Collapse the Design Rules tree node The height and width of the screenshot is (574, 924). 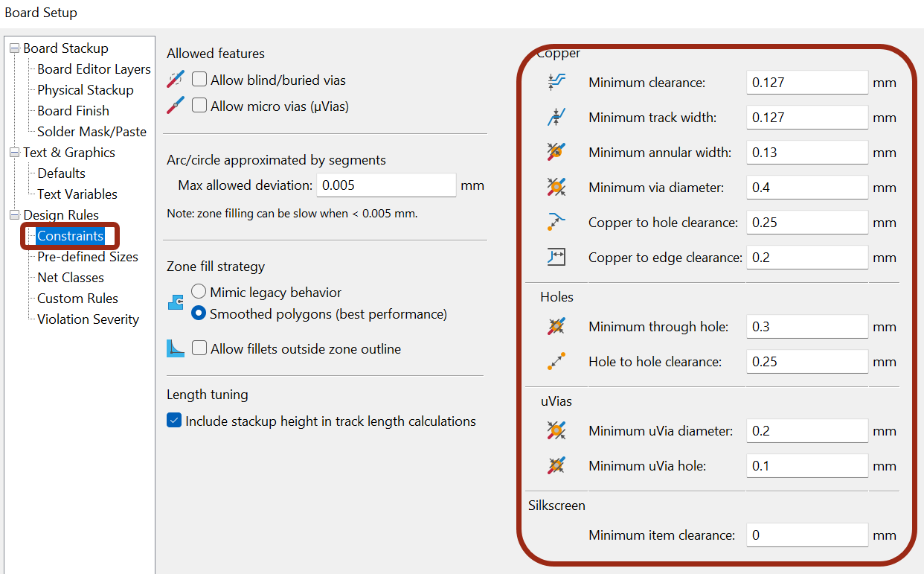14,215
